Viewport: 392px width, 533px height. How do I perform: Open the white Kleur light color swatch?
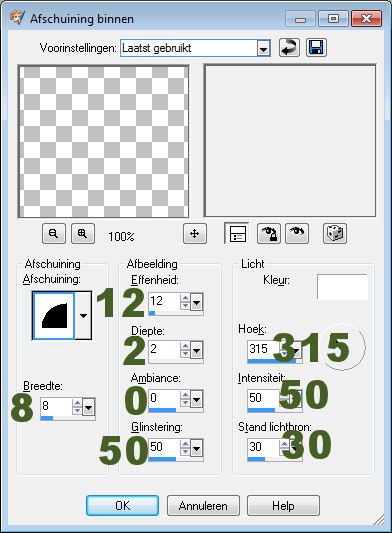(342, 287)
